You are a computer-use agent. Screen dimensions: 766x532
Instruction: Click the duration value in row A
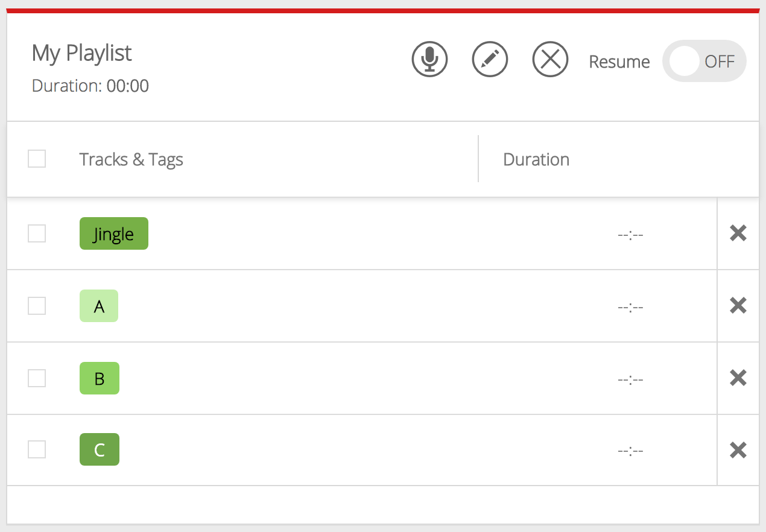(630, 307)
